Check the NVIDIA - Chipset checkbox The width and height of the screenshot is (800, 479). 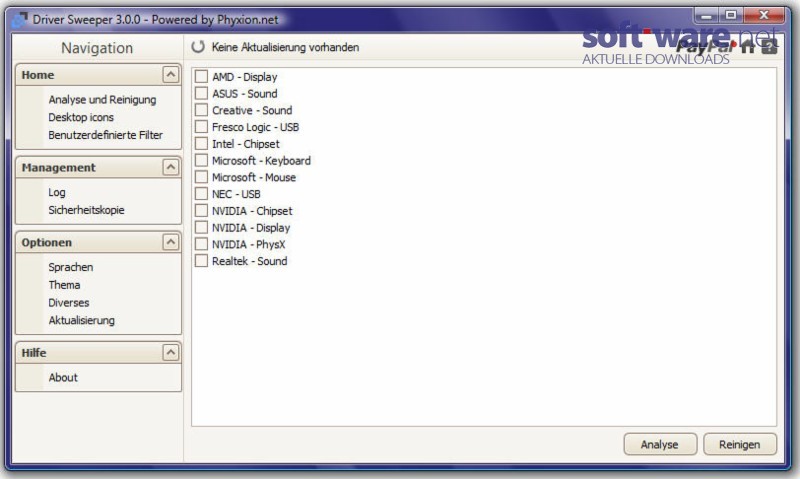point(202,211)
